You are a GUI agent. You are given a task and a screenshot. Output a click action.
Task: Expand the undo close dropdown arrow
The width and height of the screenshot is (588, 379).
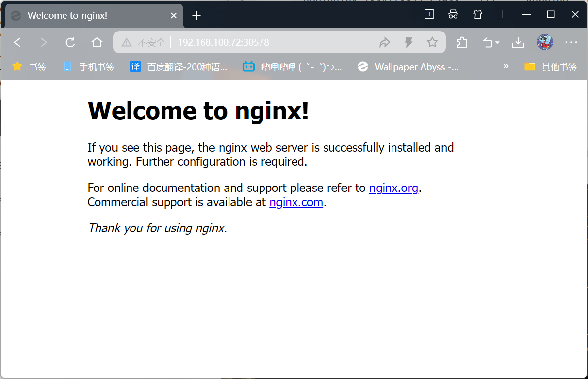pyautogui.click(x=497, y=43)
